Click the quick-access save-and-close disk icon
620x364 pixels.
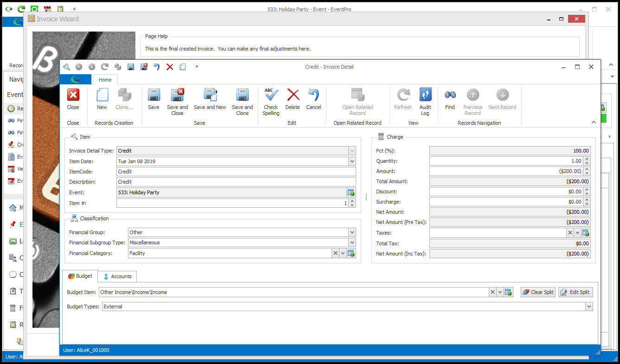[144, 67]
